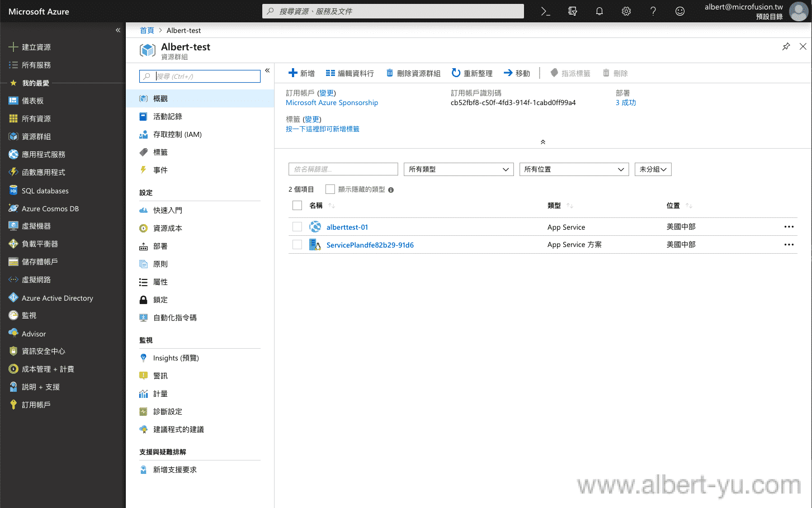Toggle select-all checkbox in table header
This screenshot has height=508, width=812.
(297, 206)
